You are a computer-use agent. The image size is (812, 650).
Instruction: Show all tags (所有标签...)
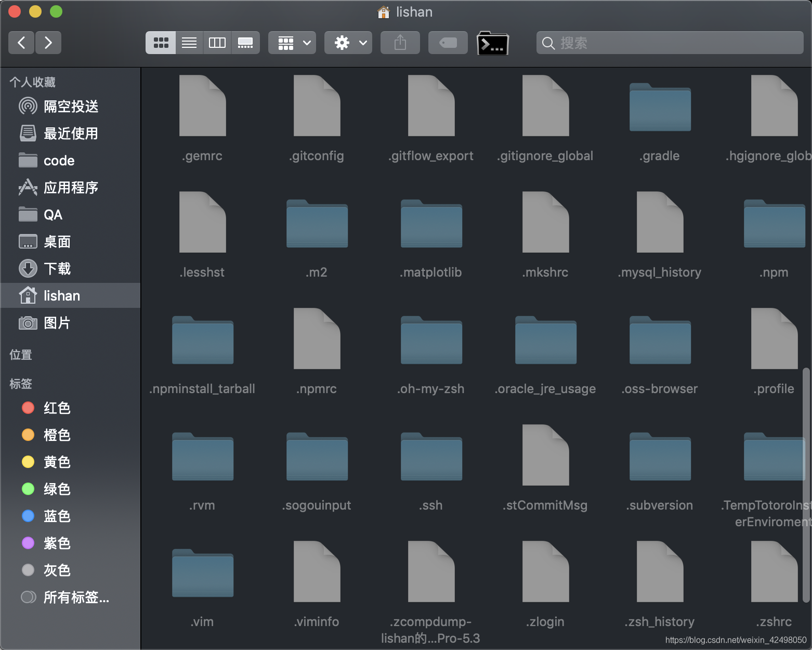point(71,597)
